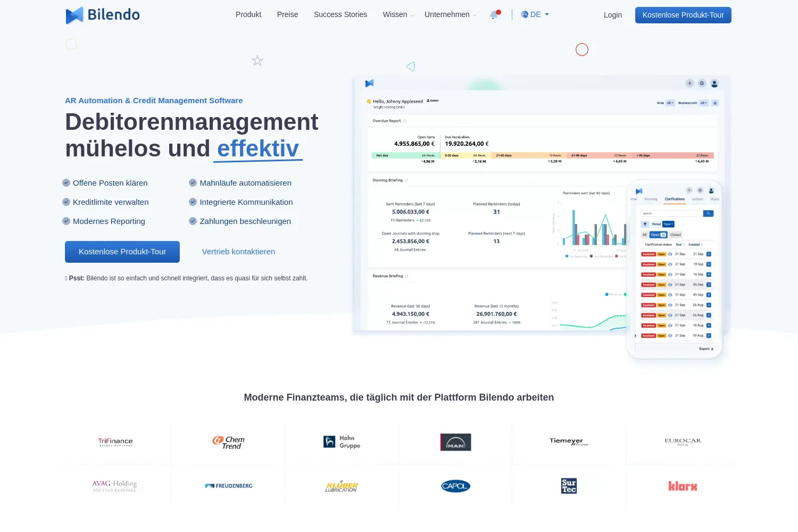Click the Chem Trend logo
798x532 pixels.
click(229, 442)
